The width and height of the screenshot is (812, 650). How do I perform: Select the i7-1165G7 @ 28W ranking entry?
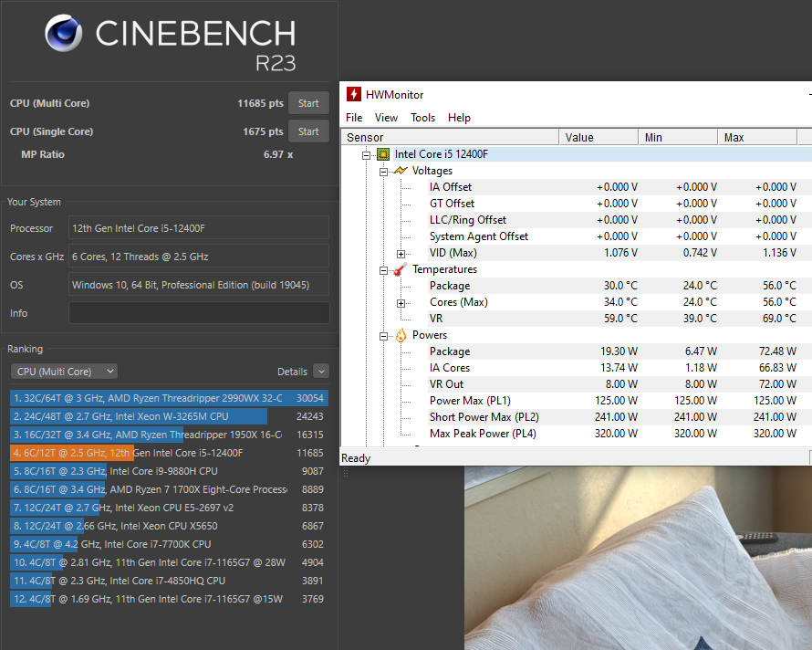click(169, 562)
